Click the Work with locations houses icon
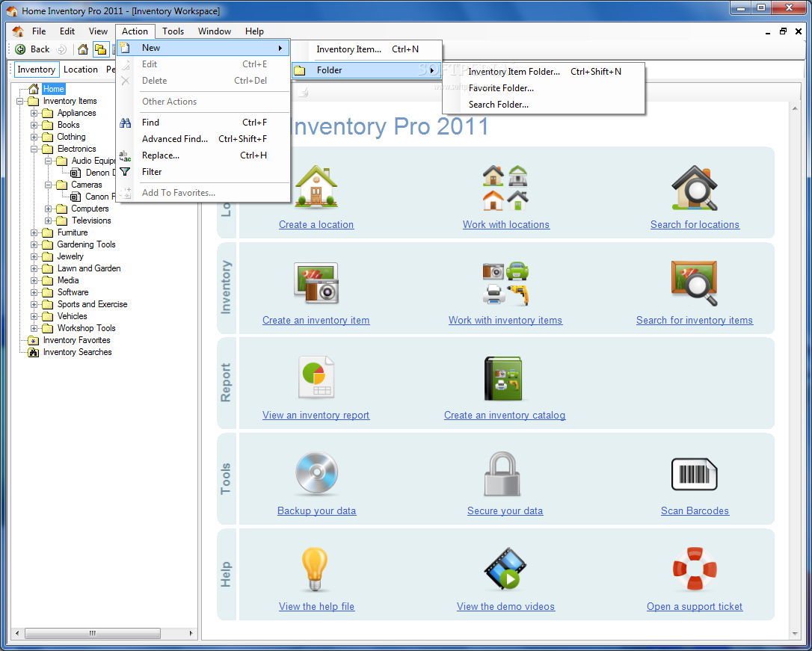The width and height of the screenshot is (812, 651). click(505, 188)
